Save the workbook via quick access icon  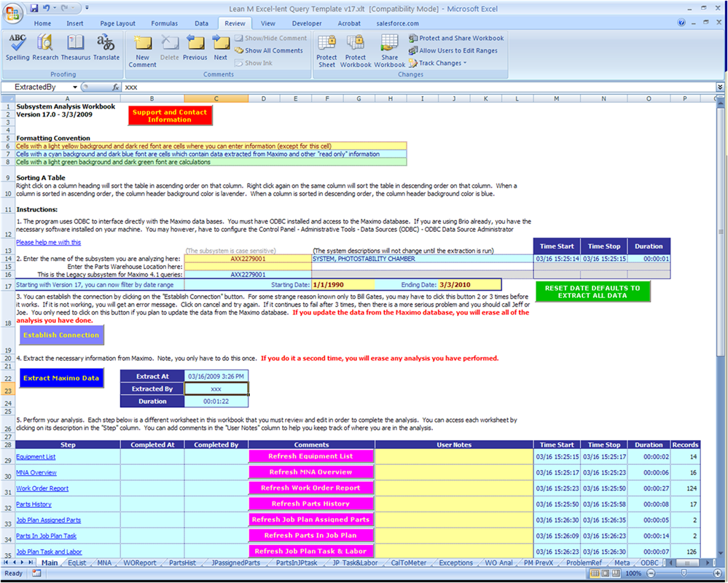click(x=34, y=8)
